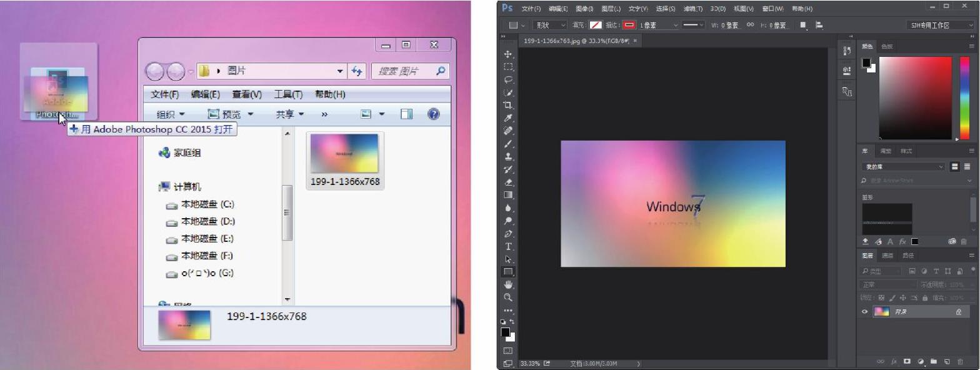Click the Change Screen Mode icon

click(508, 363)
